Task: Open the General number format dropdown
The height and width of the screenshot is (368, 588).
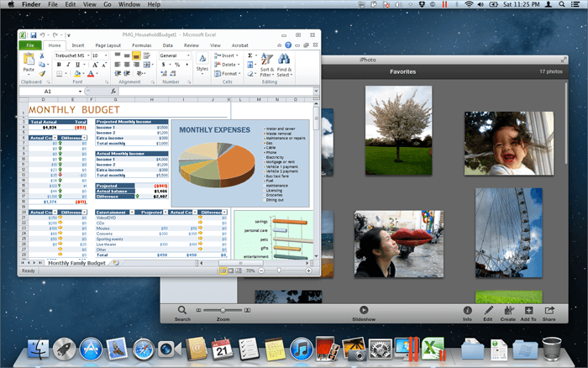Action: (x=187, y=55)
